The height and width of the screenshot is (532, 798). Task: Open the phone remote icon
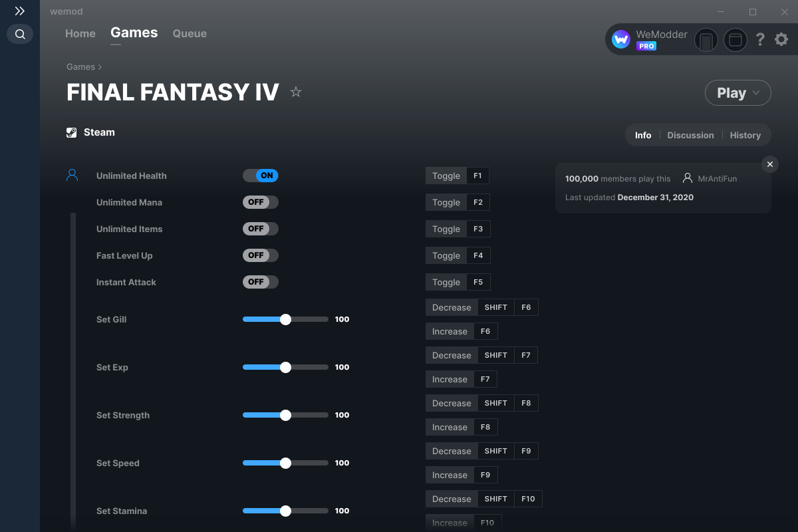pos(706,40)
